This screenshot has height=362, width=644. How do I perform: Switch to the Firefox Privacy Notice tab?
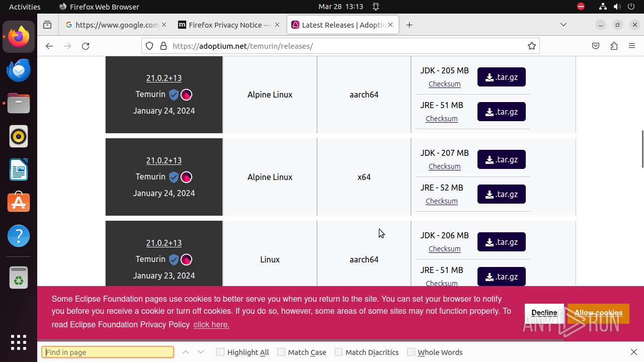229,25
